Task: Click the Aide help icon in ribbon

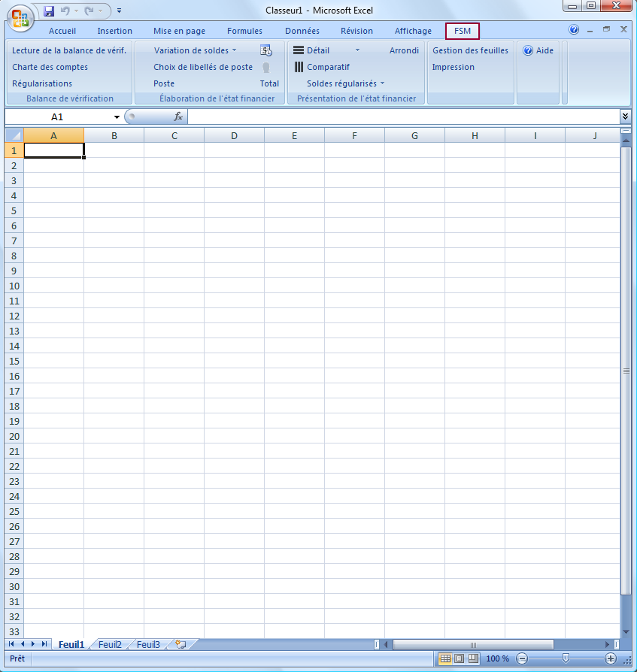Action: [x=528, y=51]
